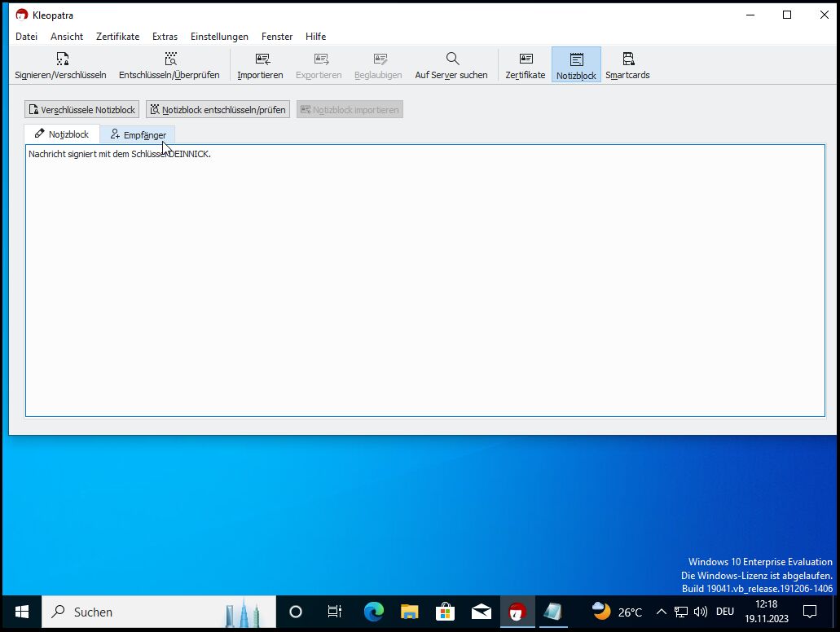This screenshot has width=840, height=632.
Task: Search keys with Auf Server suchen
Action: click(x=451, y=65)
